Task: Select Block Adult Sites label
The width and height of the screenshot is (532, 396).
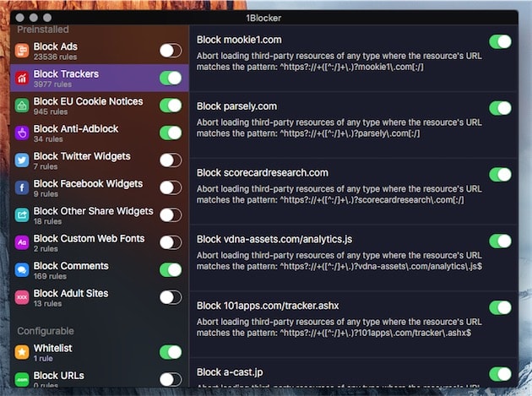Action: 71,294
